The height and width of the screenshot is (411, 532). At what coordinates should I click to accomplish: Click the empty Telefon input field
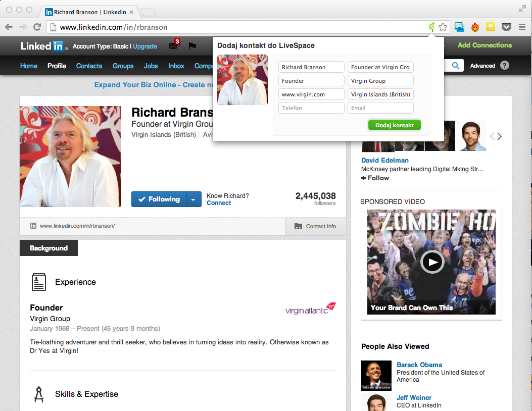tap(311, 108)
